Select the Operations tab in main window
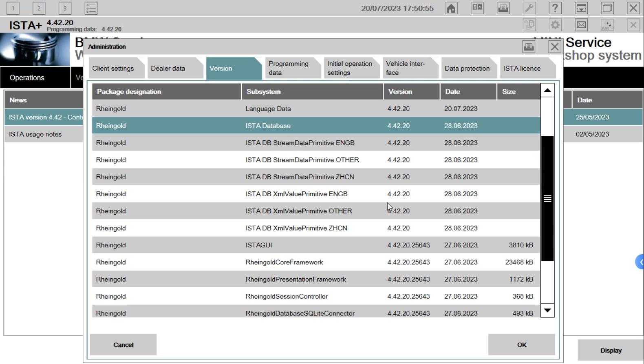The width and height of the screenshot is (644, 364). pyautogui.click(x=35, y=78)
